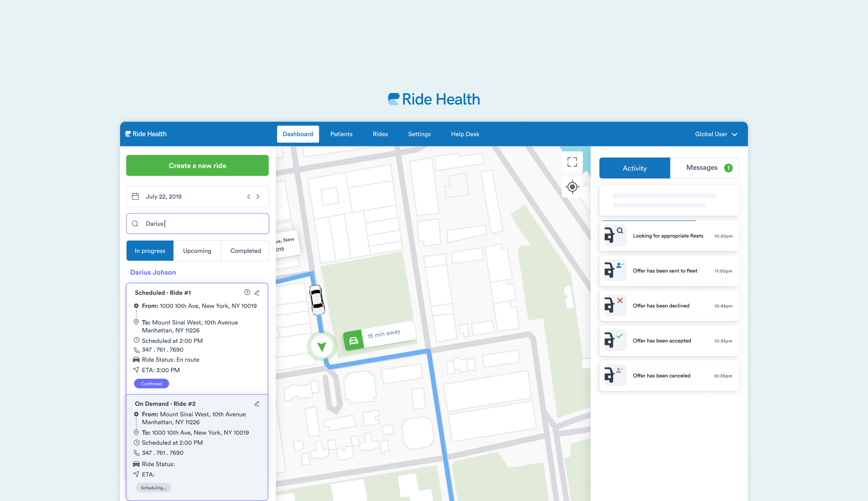Open the Darius Johson patient link
This screenshot has width=868, height=501.
click(153, 272)
